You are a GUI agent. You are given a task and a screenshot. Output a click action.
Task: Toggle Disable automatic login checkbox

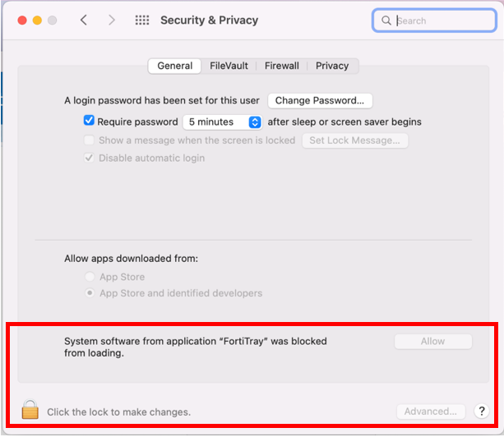tap(89, 158)
